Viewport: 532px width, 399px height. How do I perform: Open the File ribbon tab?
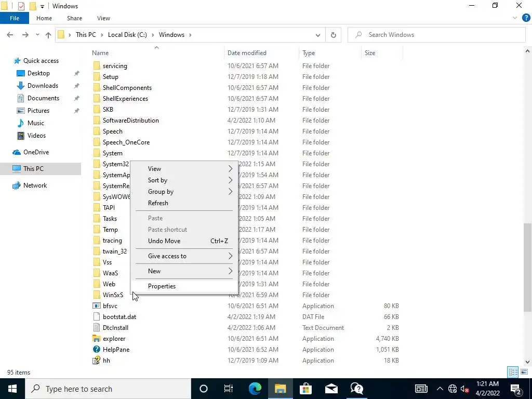15,18
